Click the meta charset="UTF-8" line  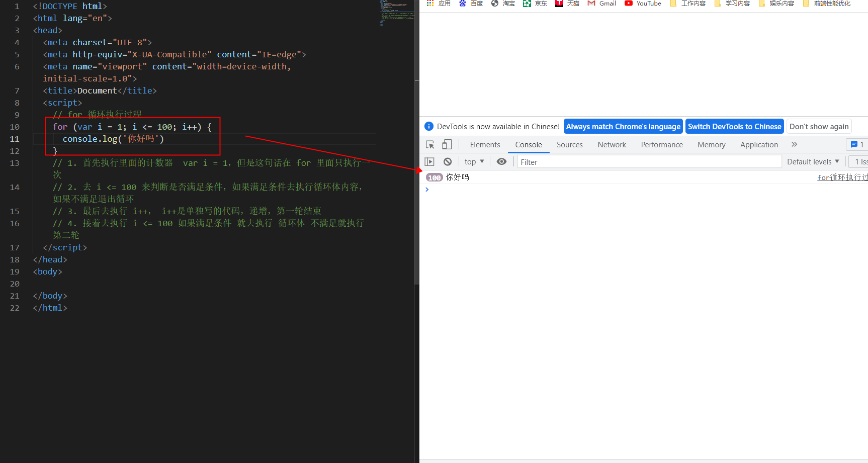(97, 42)
